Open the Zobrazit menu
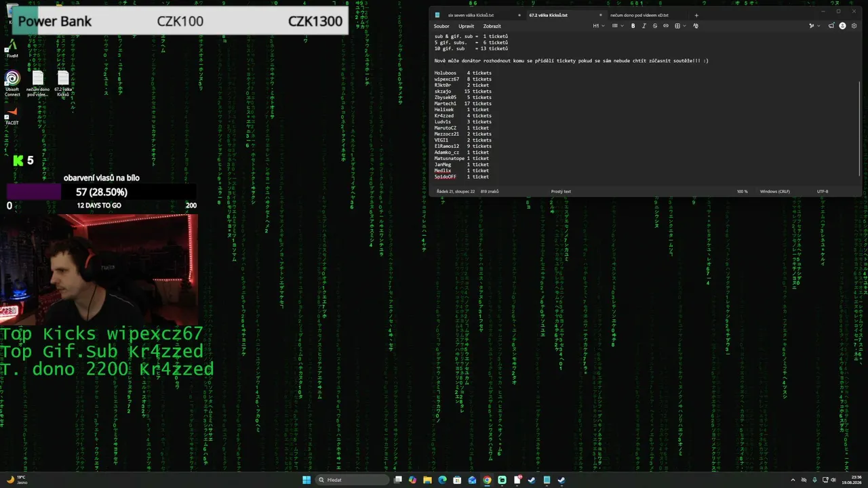The width and height of the screenshot is (868, 488). 492,26
